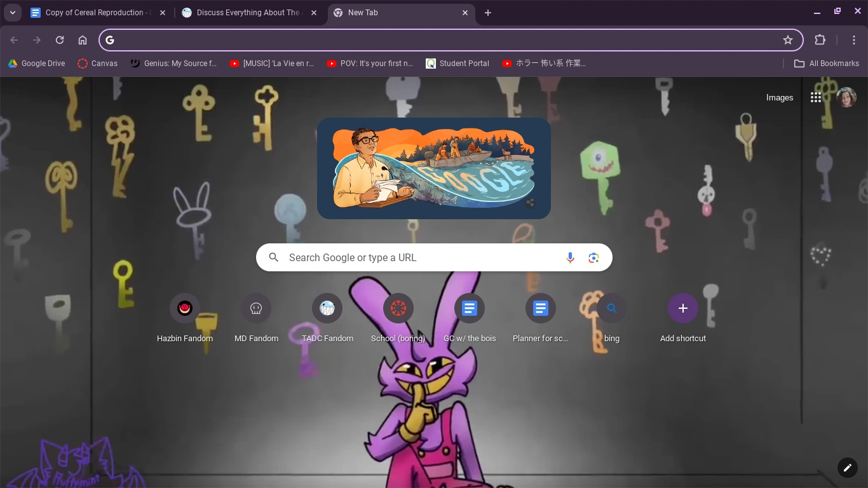Viewport: 868px width, 488px height.
Task: Open Chrome extensions via the puzzle icon
Action: [x=820, y=39]
